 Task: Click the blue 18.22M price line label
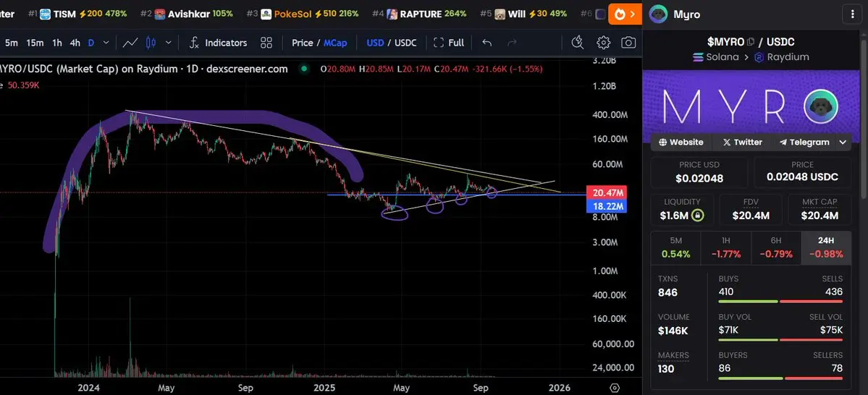[x=608, y=206]
